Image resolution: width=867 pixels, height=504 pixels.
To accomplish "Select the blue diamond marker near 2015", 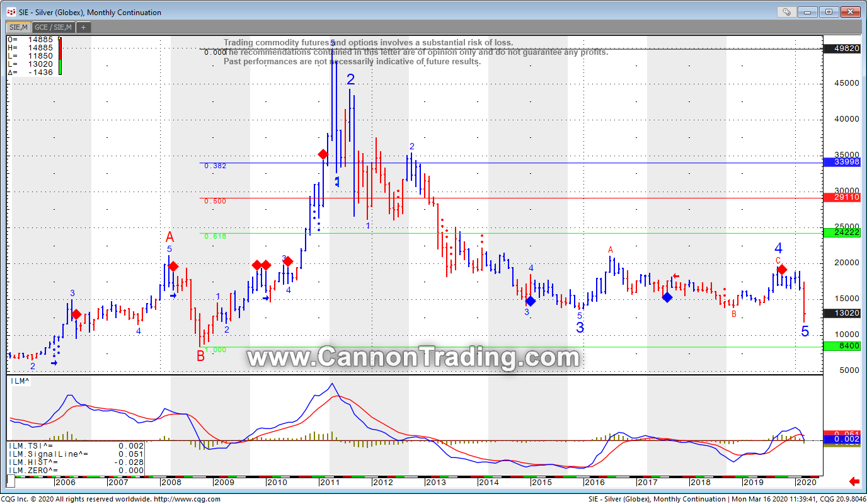I will [531, 301].
